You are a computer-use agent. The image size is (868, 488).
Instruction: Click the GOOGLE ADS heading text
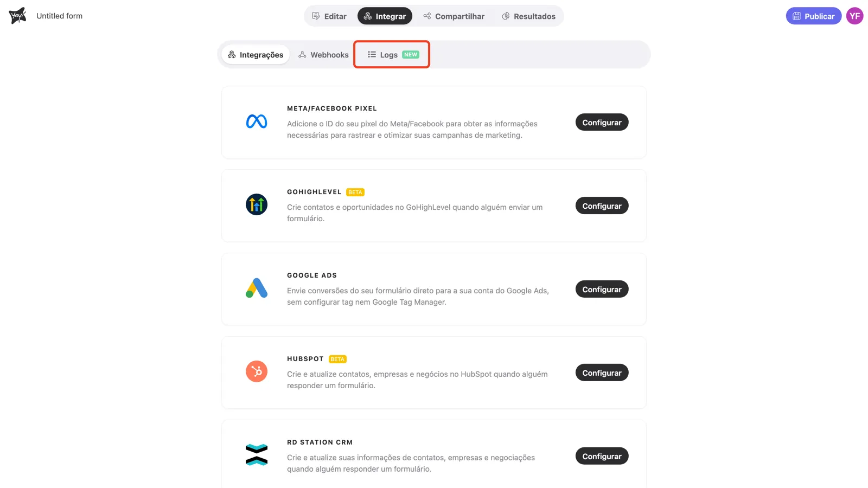(x=312, y=275)
